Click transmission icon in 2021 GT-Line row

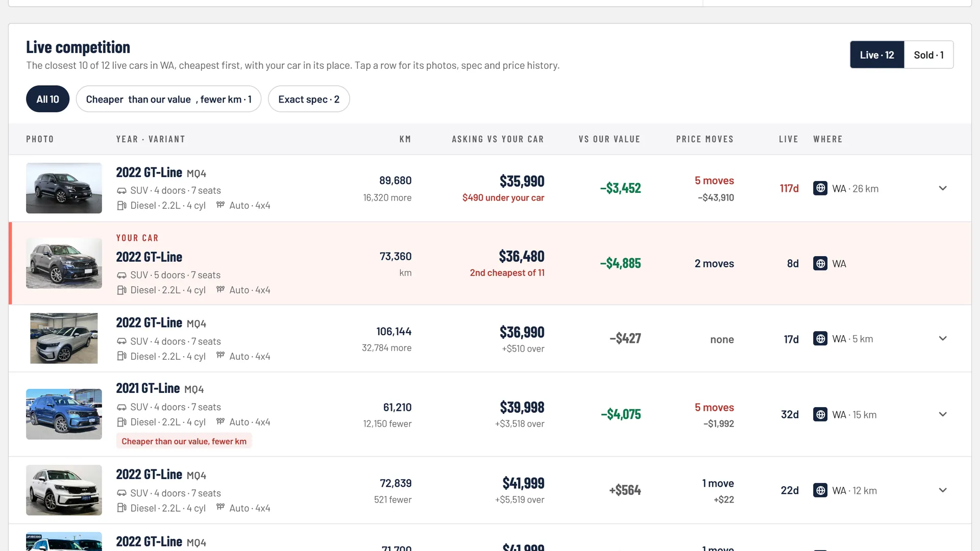220,422
